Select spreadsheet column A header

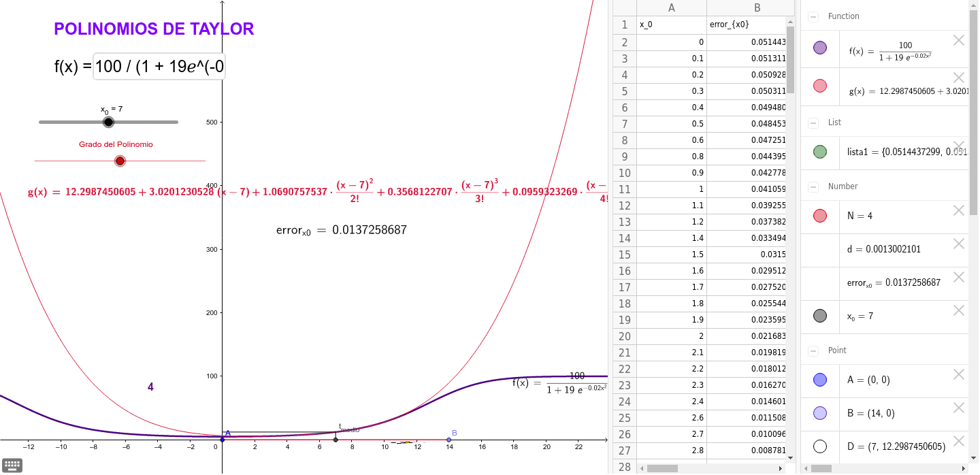tap(672, 8)
